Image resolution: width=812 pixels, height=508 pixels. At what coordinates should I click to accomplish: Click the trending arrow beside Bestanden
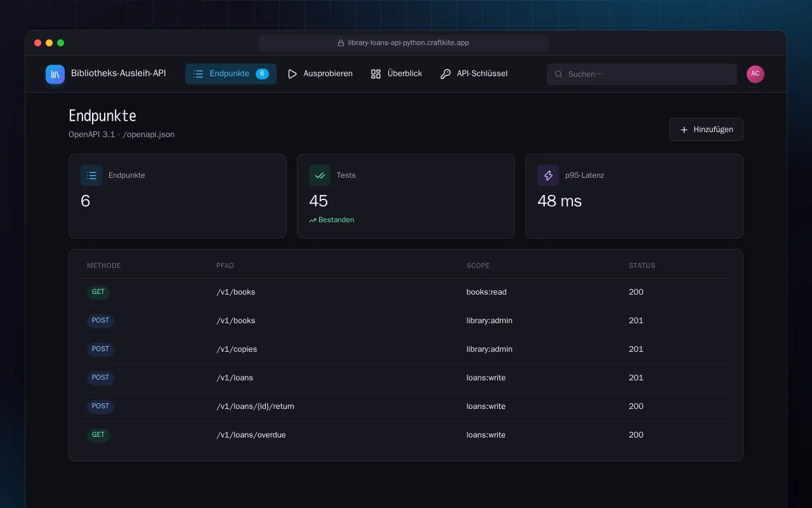(313, 220)
